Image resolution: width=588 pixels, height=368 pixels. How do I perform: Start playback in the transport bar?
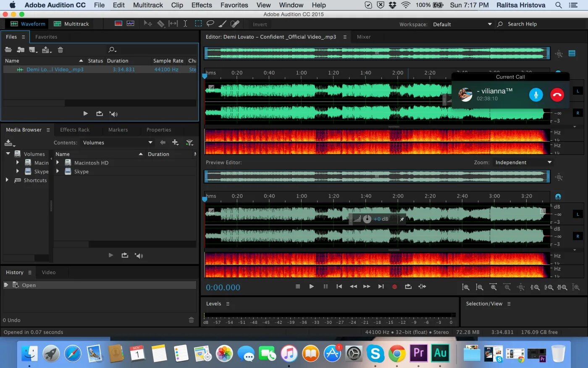point(312,286)
